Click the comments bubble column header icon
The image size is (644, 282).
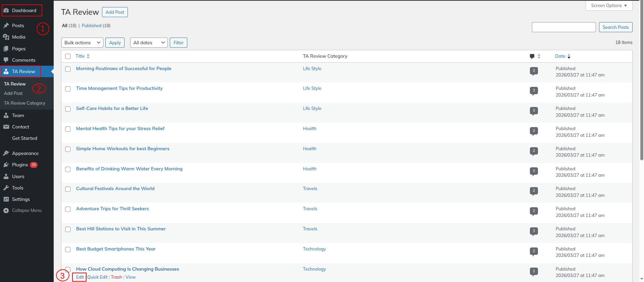[532, 56]
